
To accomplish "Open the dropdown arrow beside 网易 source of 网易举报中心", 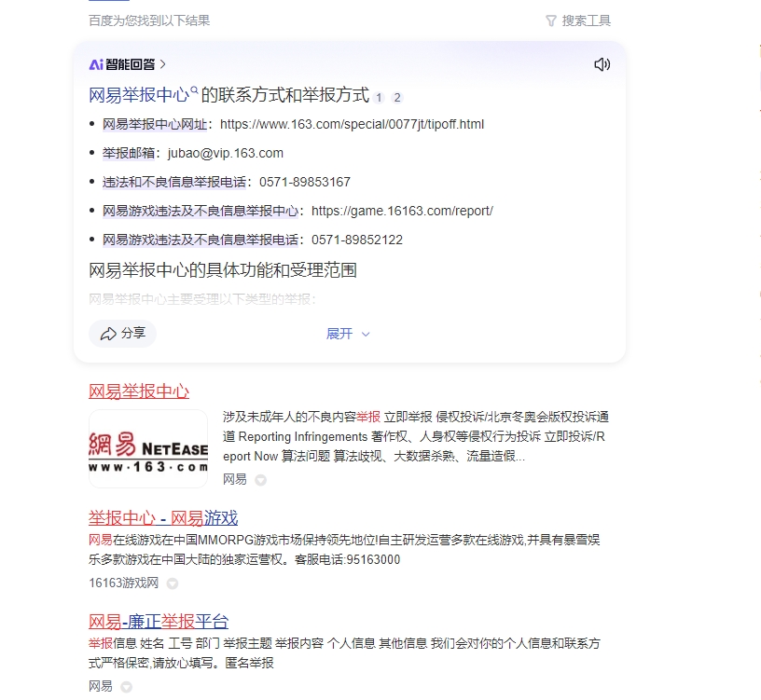I will tap(260, 480).
